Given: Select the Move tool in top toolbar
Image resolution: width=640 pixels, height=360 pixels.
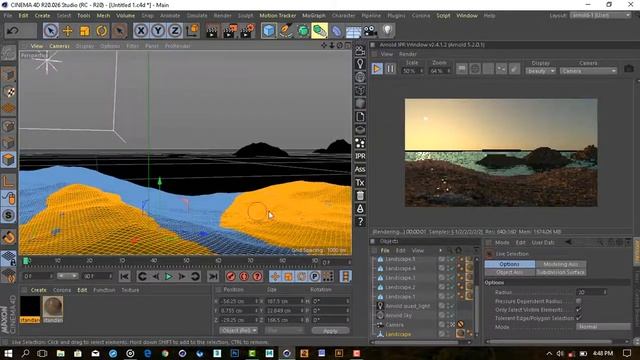Looking at the screenshot, I should pos(67,31).
